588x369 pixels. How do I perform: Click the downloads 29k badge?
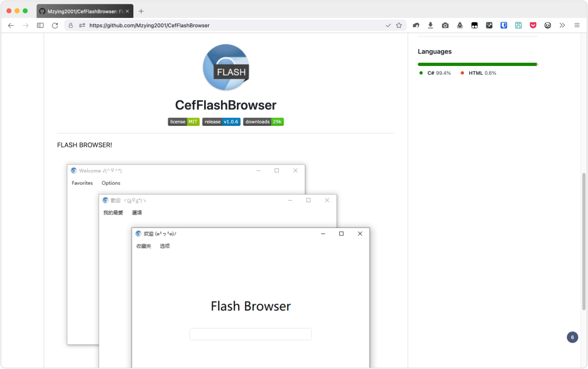click(x=264, y=122)
